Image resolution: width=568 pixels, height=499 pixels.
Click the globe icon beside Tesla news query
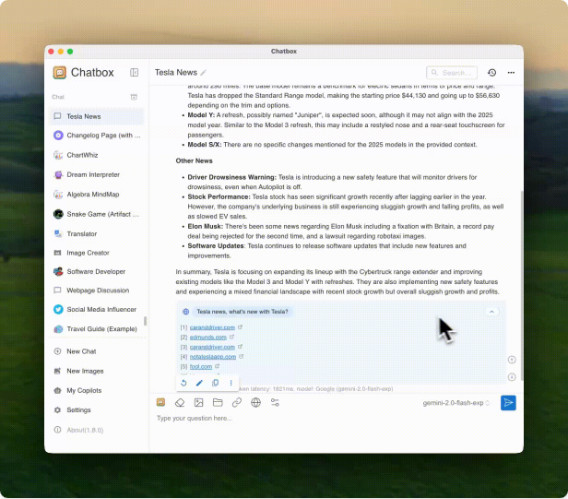[x=186, y=312]
